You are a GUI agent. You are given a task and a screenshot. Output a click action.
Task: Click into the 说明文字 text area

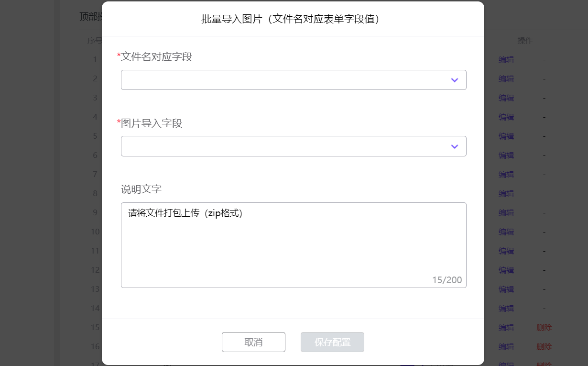[x=294, y=245]
